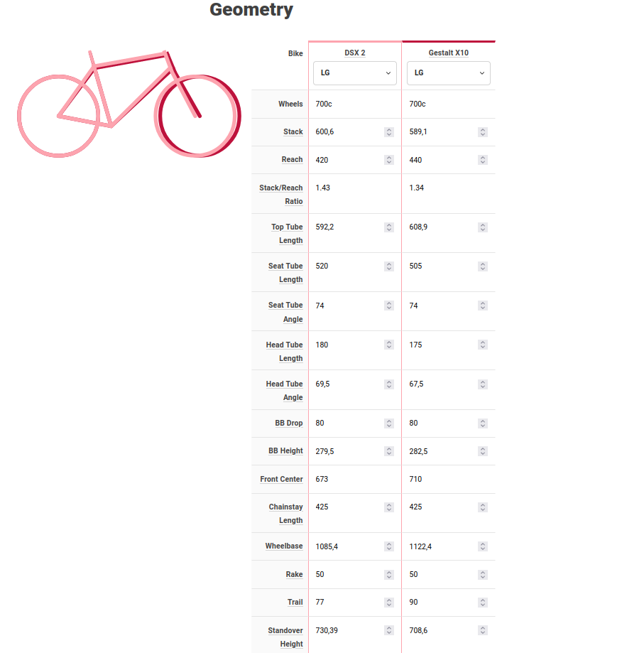Click Gestalt X10 Stack value stepper
This screenshot has height=653, width=644.
point(483,132)
